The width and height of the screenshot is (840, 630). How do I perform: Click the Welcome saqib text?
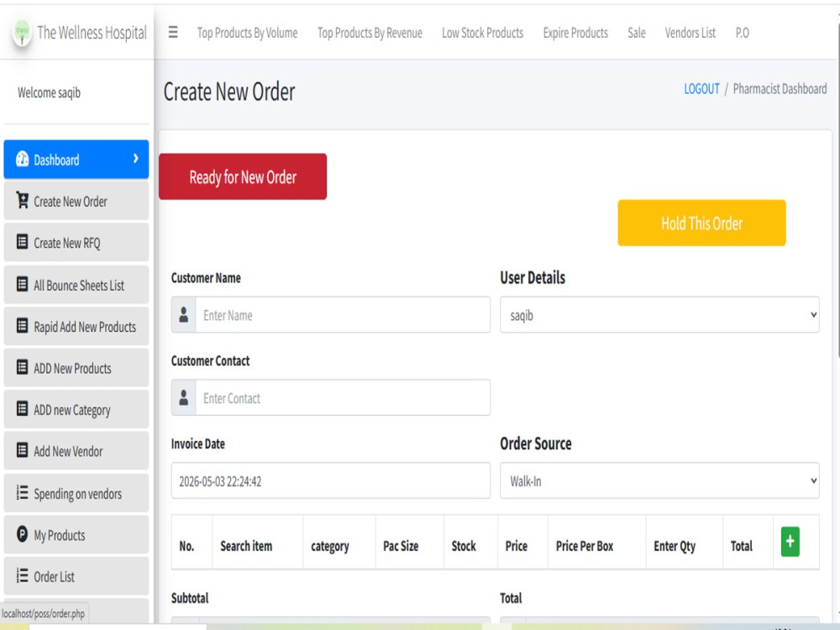49,92
